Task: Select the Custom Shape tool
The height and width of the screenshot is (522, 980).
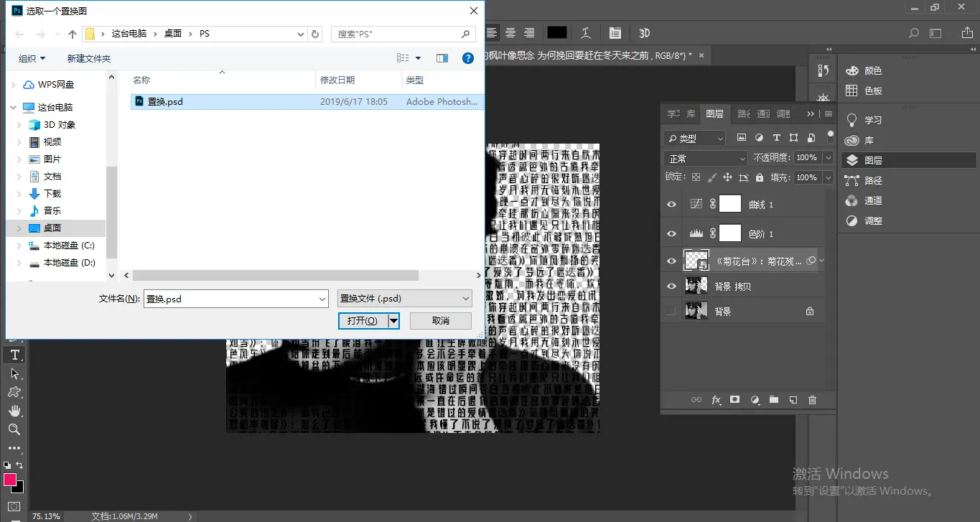Action: pos(14,392)
